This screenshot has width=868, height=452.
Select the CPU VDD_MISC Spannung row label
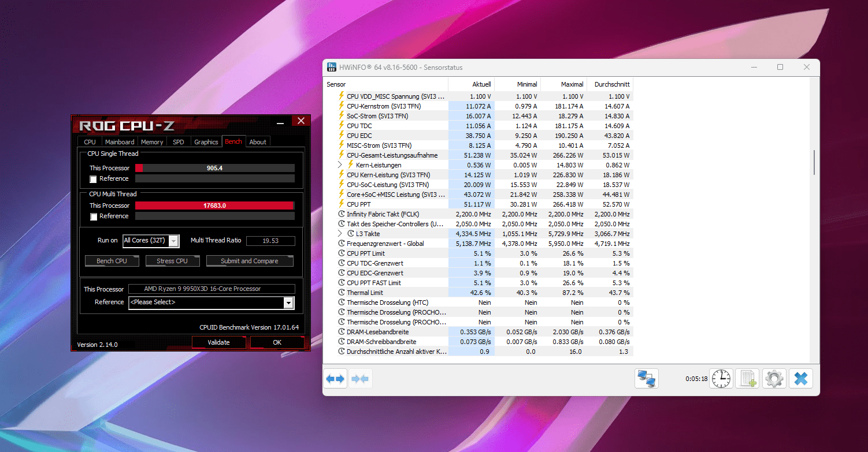[x=396, y=96]
